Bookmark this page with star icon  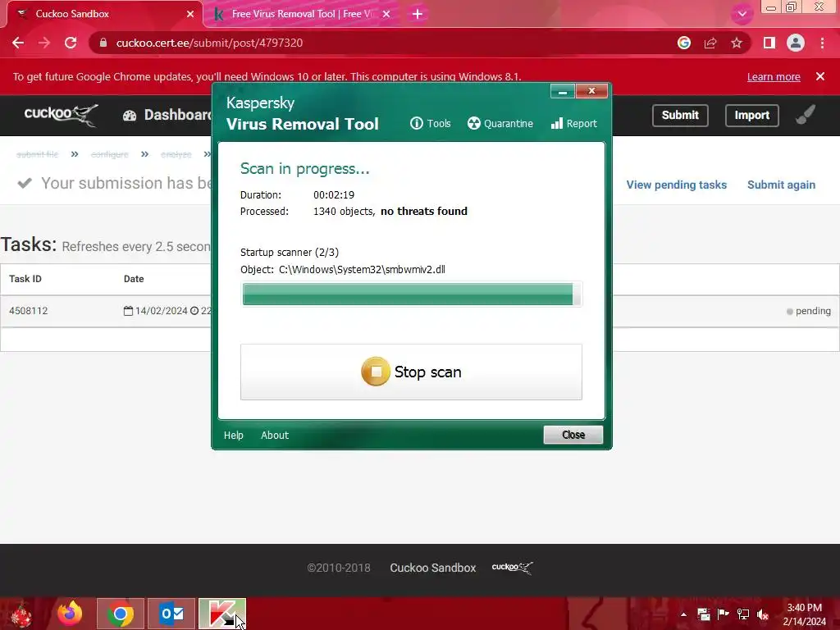pyautogui.click(x=737, y=43)
